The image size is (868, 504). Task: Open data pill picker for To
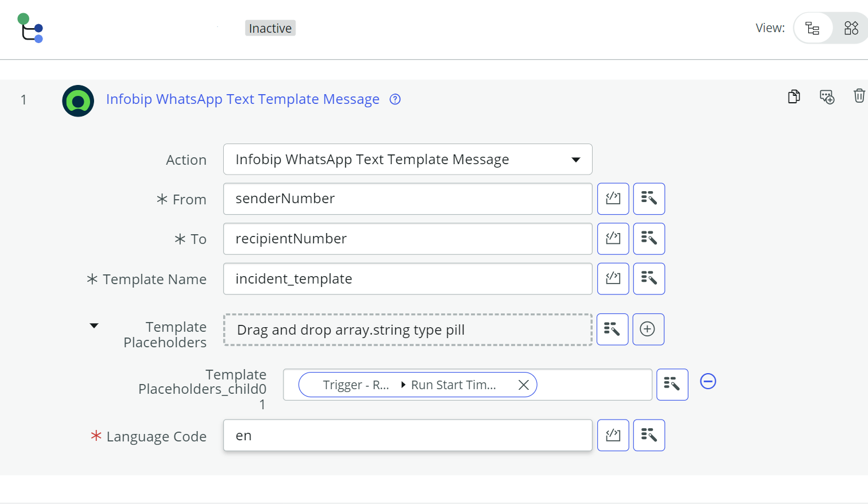point(649,239)
